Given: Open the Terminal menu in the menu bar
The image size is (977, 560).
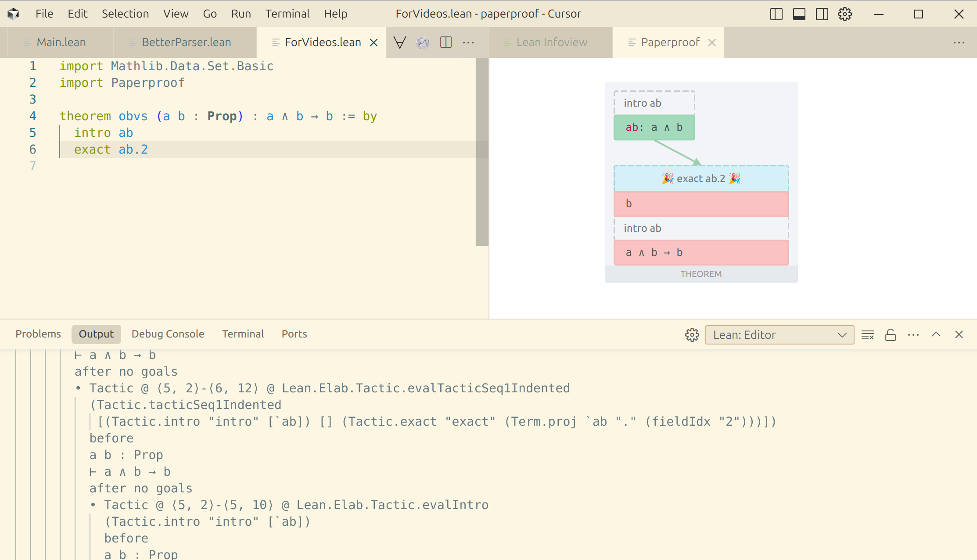Looking at the screenshot, I should pyautogui.click(x=287, y=14).
